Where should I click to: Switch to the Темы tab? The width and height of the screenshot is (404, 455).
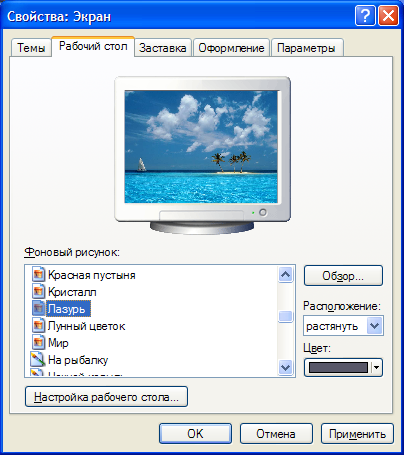[31, 48]
